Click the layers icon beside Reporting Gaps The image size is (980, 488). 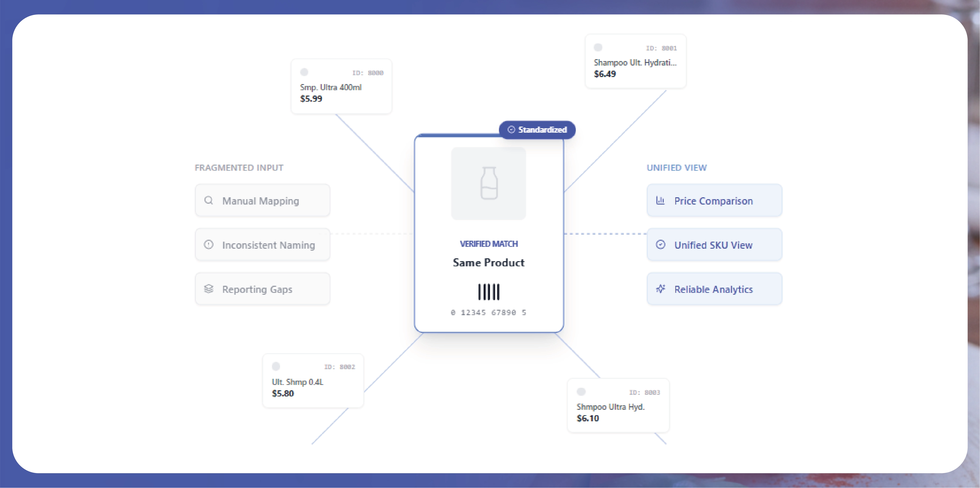[209, 289]
